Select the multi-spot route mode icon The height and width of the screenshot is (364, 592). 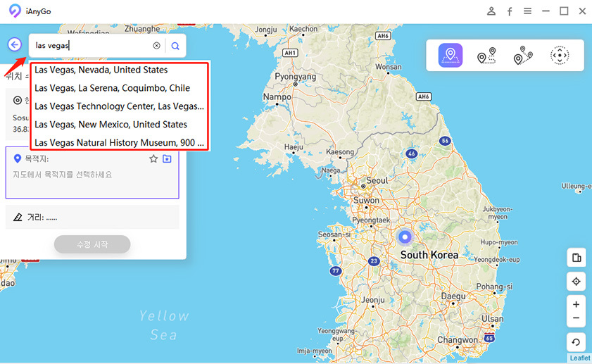(x=523, y=55)
